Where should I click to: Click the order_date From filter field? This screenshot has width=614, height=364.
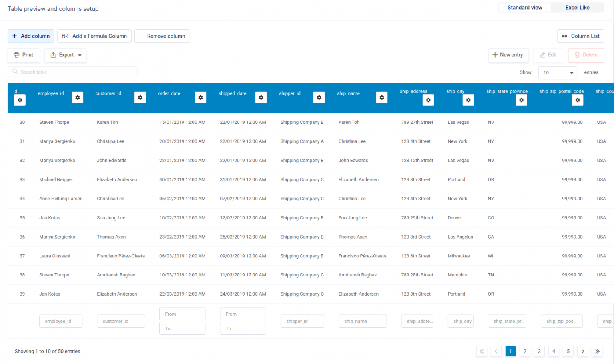click(182, 314)
